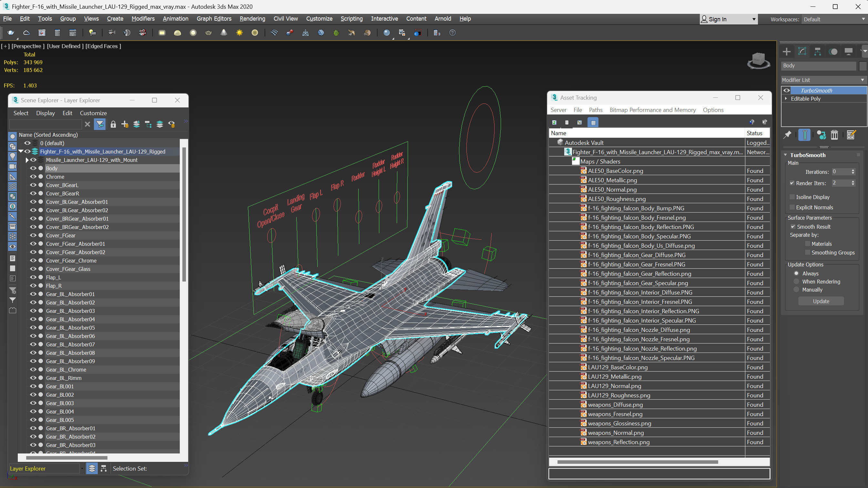Click the Update button
Image resolution: width=868 pixels, height=488 pixels.
(821, 301)
